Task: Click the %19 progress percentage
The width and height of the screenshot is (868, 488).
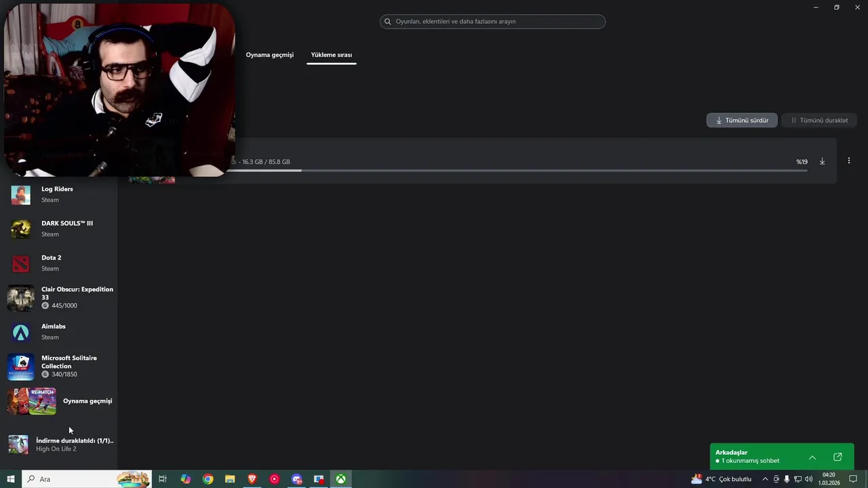Action: [802, 162]
